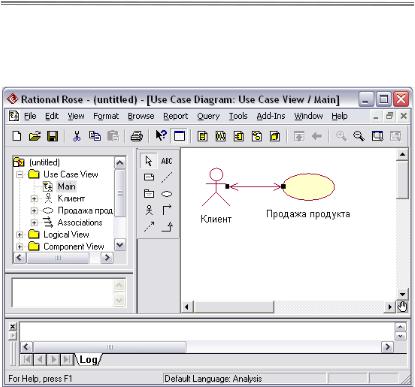
Task: Select the (untitled) root model node
Action: tap(44, 162)
